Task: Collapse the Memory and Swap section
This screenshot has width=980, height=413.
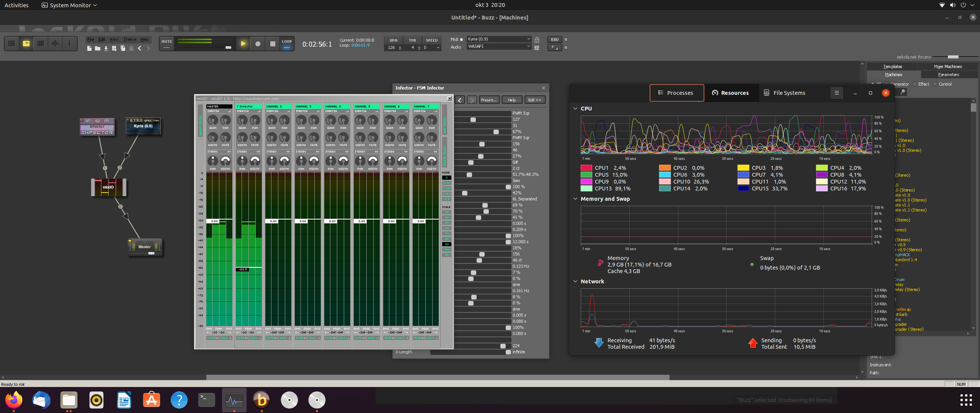Action: pyautogui.click(x=575, y=199)
